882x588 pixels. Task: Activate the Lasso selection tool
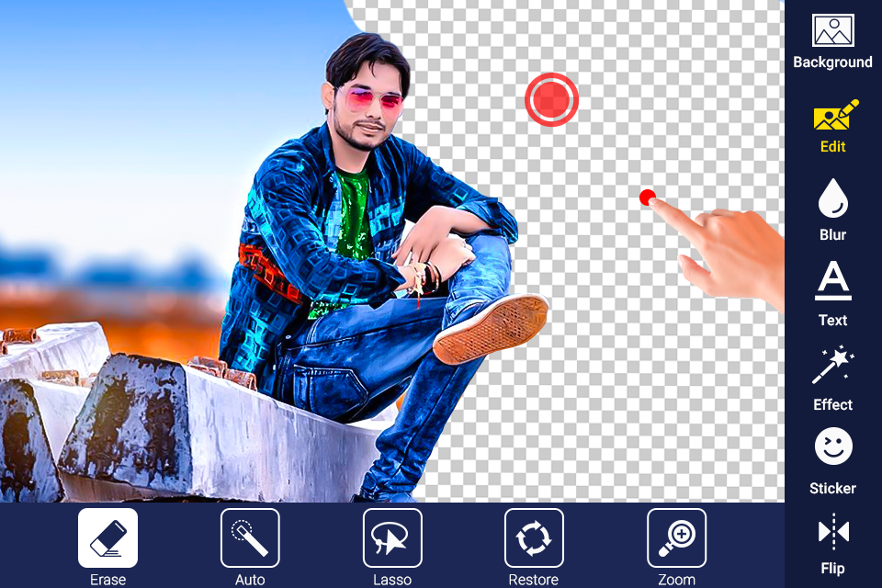(x=392, y=537)
